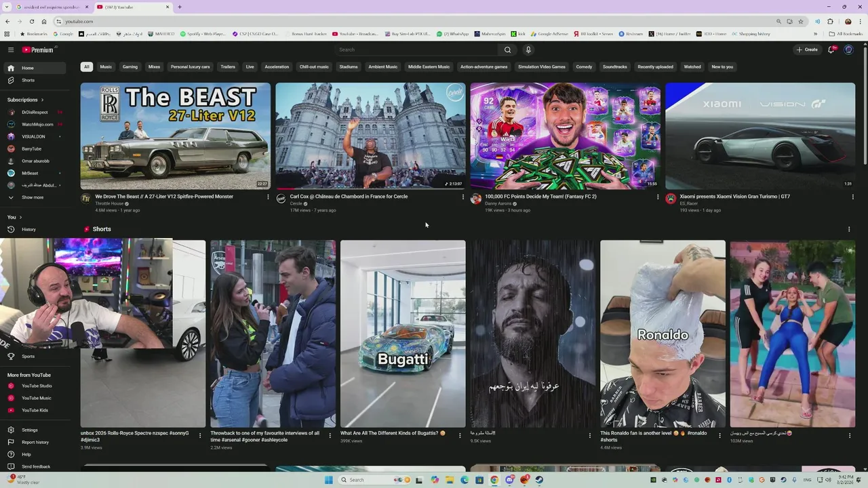Image resolution: width=868 pixels, height=488 pixels.
Task: Open title 'Xiaomi presents Xiaomi Vision Gran Turismo'
Action: click(x=735, y=197)
